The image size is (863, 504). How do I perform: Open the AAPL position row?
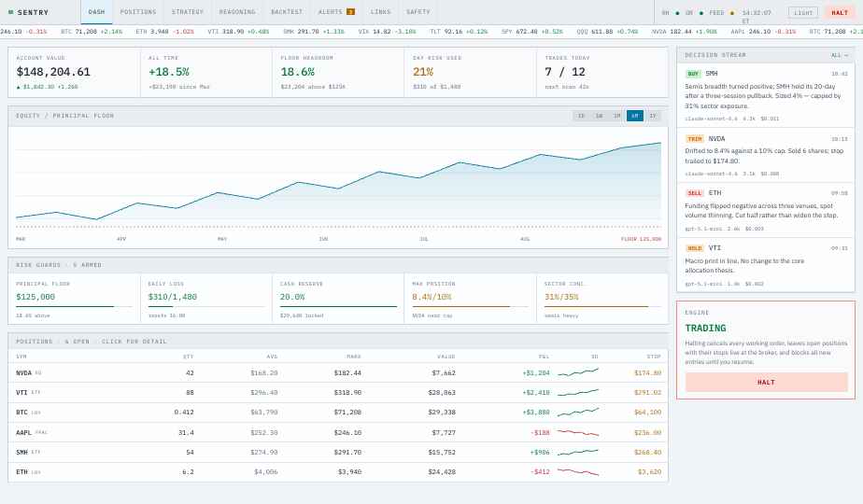(x=338, y=432)
